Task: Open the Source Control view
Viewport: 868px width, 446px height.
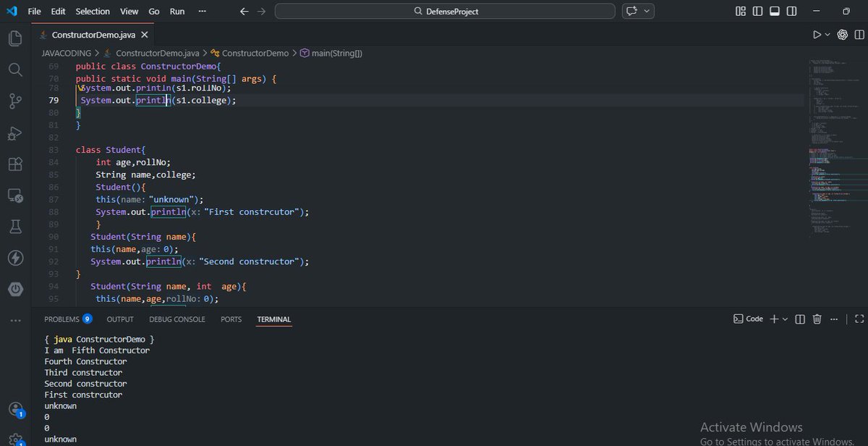Action: (x=15, y=101)
